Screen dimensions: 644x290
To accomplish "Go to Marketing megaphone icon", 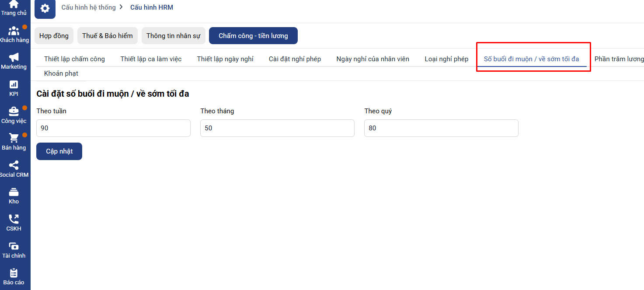I will [14, 58].
